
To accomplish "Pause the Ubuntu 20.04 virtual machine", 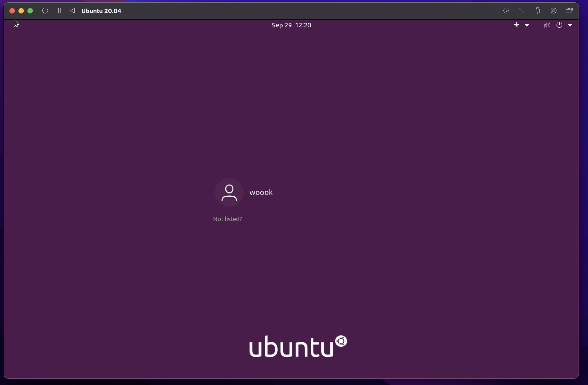I will 59,11.
